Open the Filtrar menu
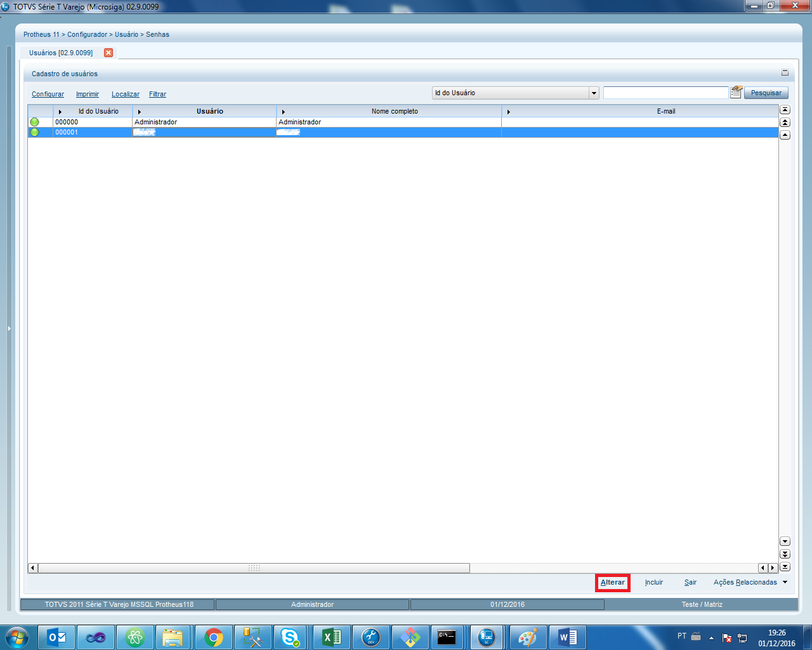 pyautogui.click(x=158, y=94)
